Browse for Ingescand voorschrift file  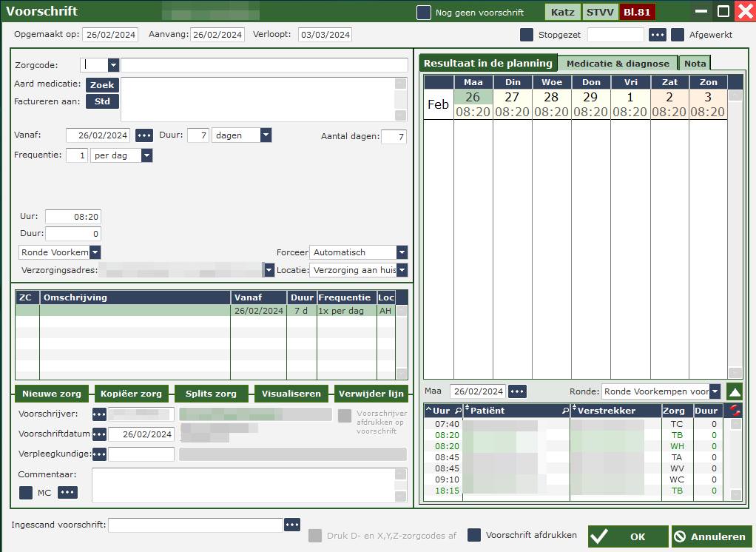tap(292, 525)
